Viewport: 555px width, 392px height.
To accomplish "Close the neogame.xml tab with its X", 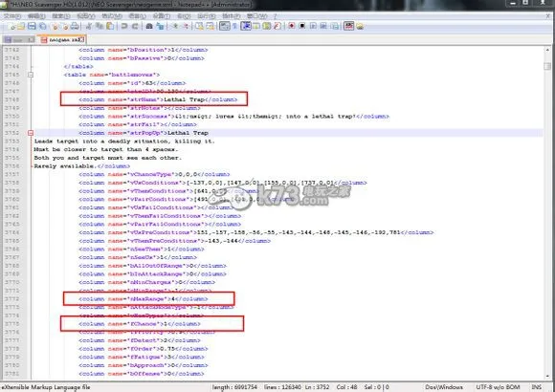I will click(81, 39).
